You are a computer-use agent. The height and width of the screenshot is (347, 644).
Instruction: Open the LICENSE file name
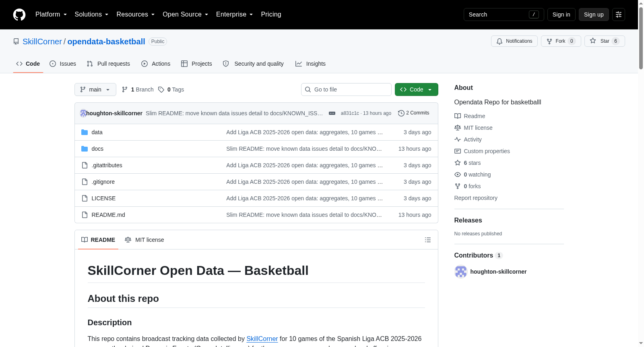click(x=103, y=198)
